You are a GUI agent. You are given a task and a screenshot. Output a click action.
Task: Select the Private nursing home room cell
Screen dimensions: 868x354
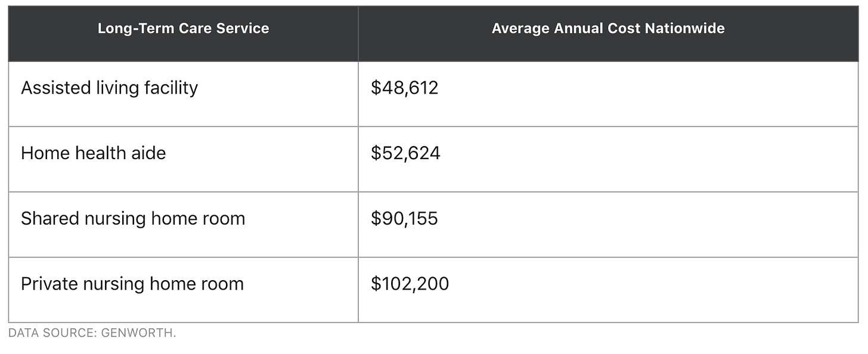click(x=132, y=284)
